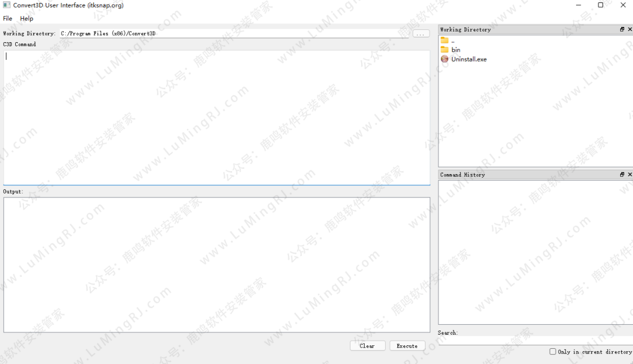Select the Uninstall.exe file icon
The image size is (633, 364).
[x=444, y=59]
